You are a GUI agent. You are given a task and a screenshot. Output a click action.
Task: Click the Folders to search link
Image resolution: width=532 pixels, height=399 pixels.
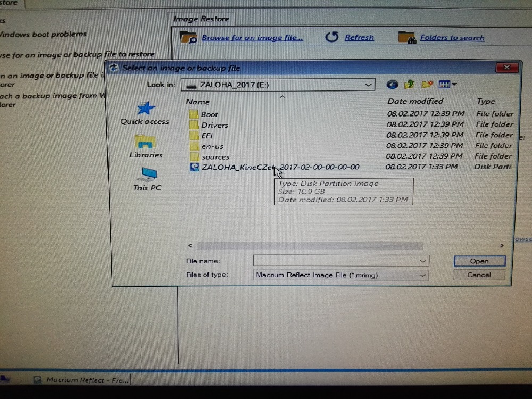pyautogui.click(x=452, y=38)
